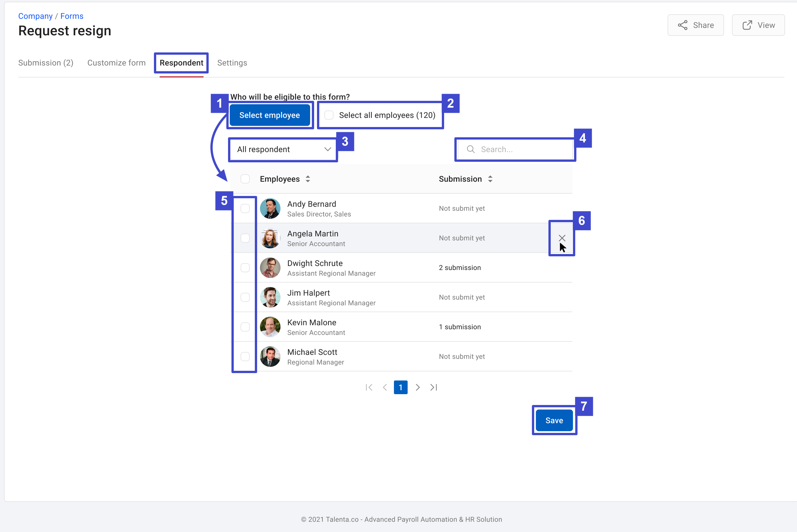797x532 pixels.
Task: Click Angela Martin's avatar
Action: (270, 238)
